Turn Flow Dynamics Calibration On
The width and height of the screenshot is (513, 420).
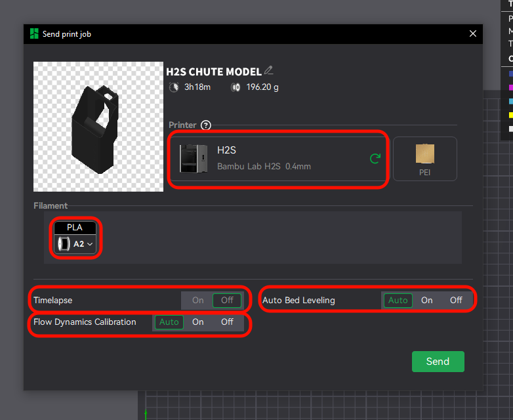197,322
